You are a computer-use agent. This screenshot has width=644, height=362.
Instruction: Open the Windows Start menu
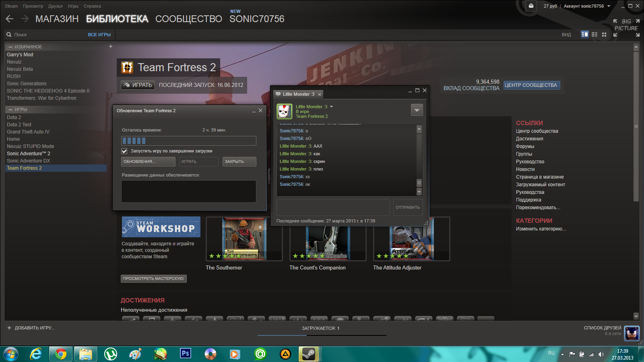[11, 354]
